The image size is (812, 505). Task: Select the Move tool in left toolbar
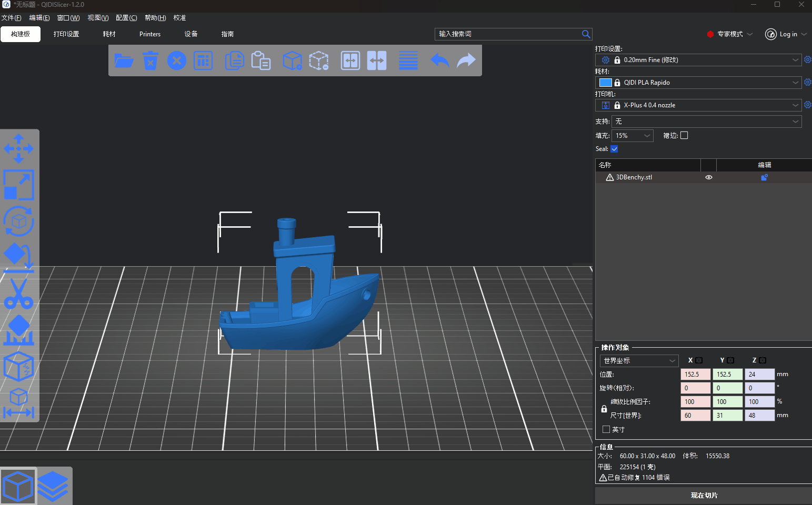tap(19, 148)
